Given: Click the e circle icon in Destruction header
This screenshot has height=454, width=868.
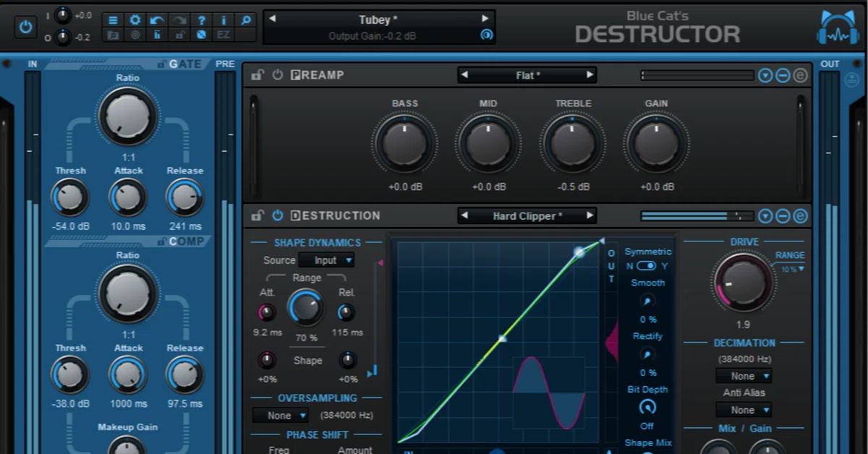Looking at the screenshot, I should click(x=800, y=215).
